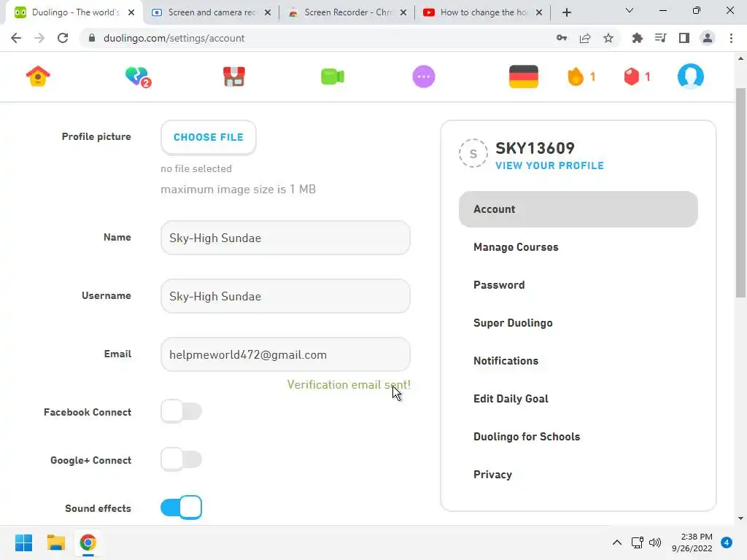Click into the Username input field
The image size is (747, 560).
285,296
